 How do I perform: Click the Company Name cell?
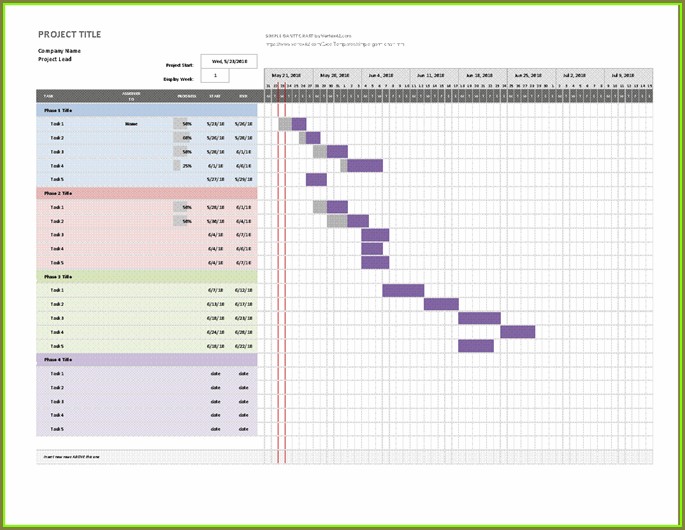pyautogui.click(x=59, y=51)
